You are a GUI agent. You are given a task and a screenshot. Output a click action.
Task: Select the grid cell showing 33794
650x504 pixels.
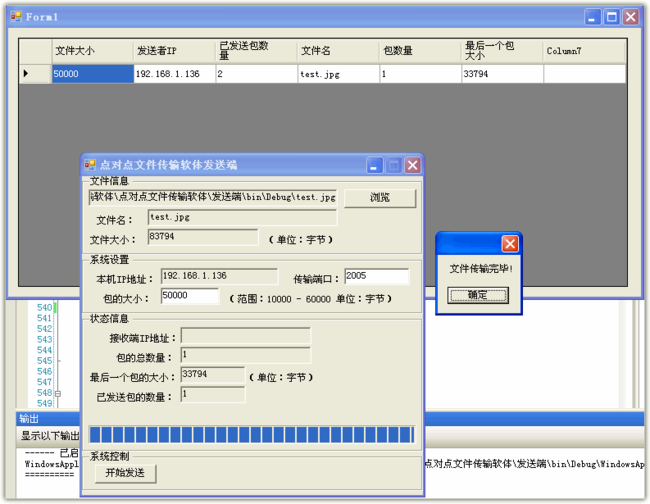[x=502, y=74]
